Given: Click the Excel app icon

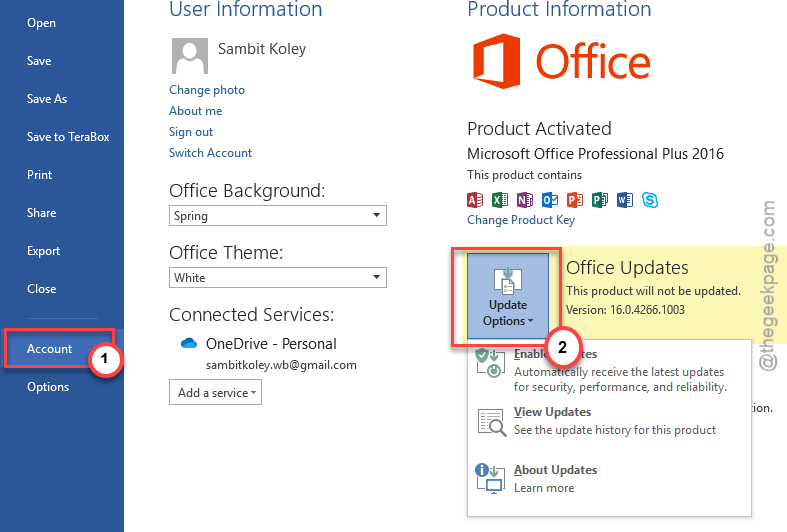Looking at the screenshot, I should point(500,200).
